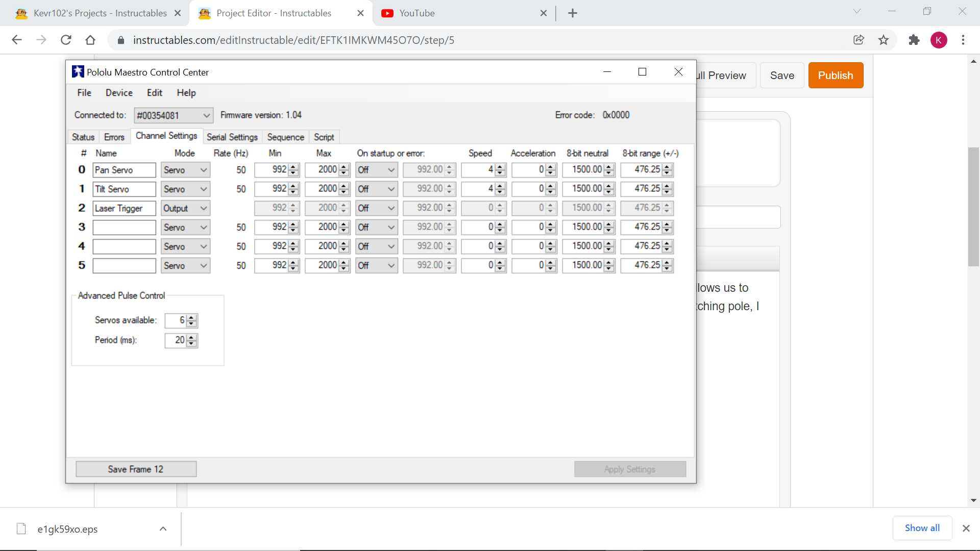Viewport: 980px width, 551px height.
Task: Bookmark this page with the star icon
Action: point(884,40)
